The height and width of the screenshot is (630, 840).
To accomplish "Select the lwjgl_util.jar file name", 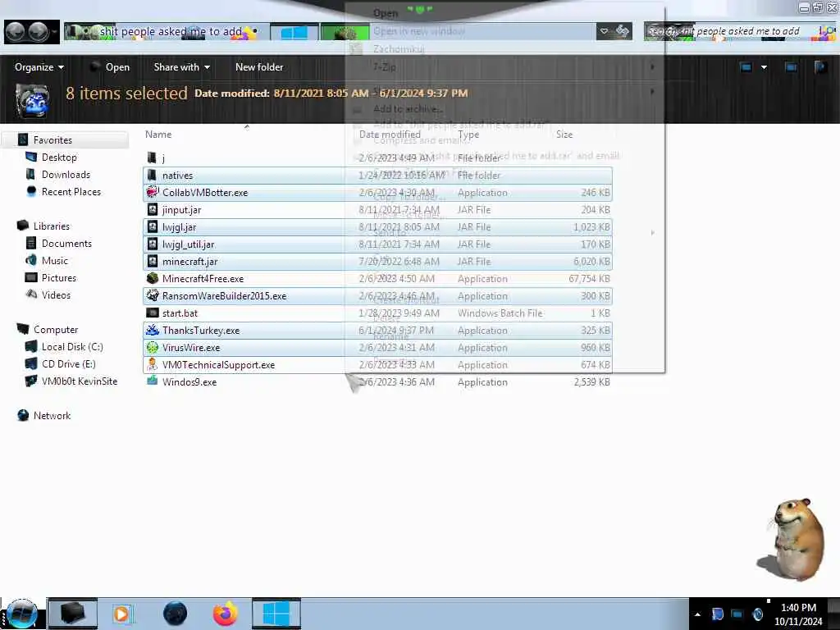I will coord(188,244).
